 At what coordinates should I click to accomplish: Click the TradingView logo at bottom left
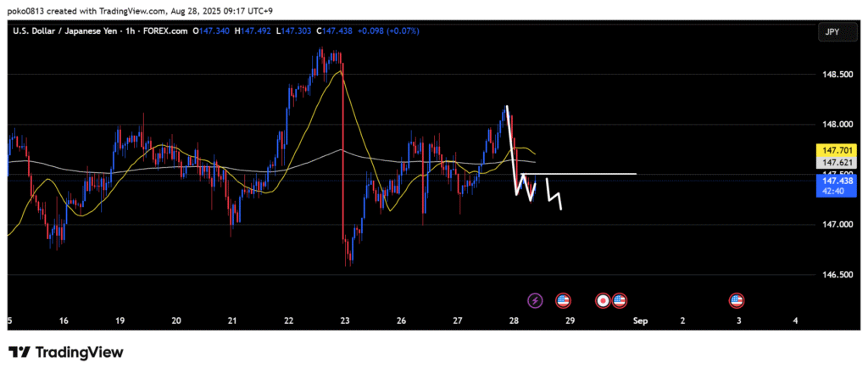point(66,352)
